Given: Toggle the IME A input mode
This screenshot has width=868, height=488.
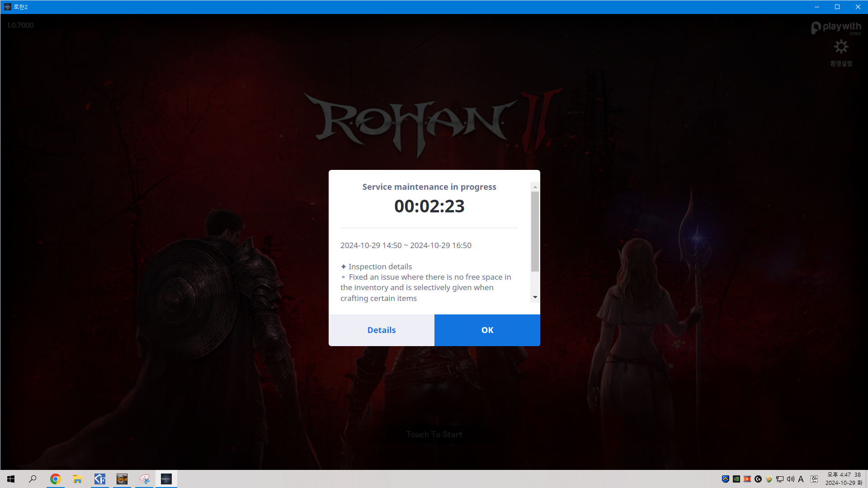Looking at the screenshot, I should pos(801,479).
